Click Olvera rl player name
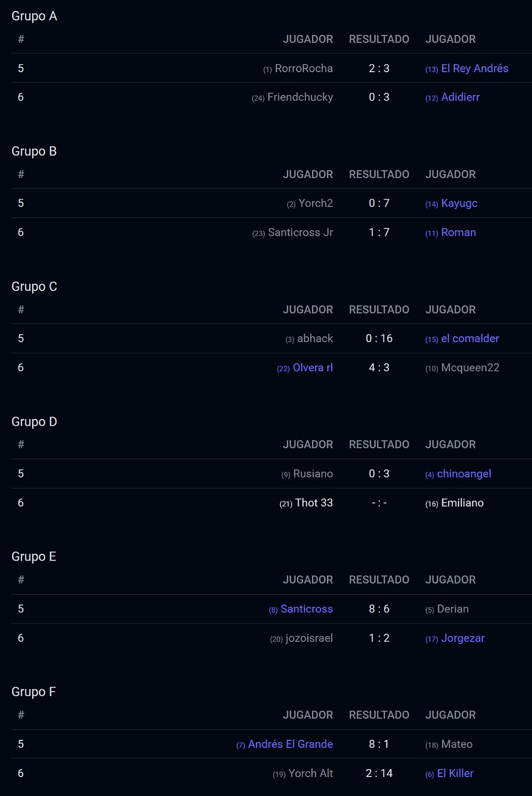Screen dimensions: 532x796 coord(312,368)
